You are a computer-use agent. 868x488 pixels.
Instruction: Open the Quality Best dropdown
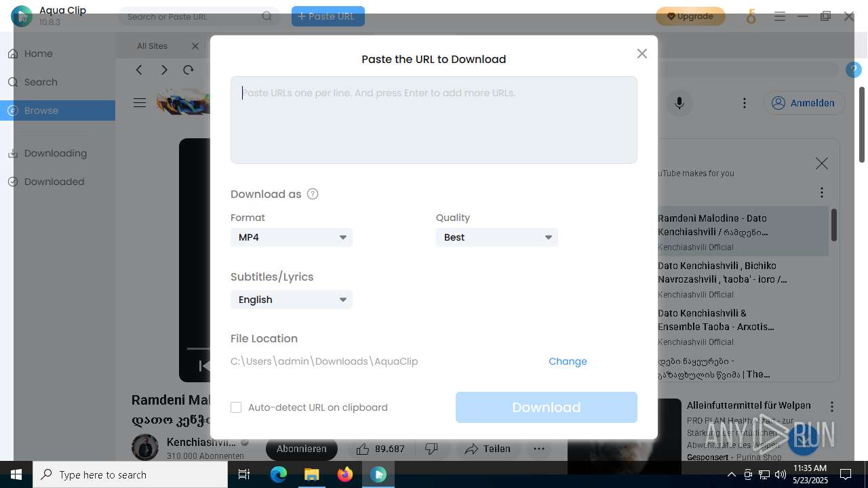pyautogui.click(x=497, y=237)
